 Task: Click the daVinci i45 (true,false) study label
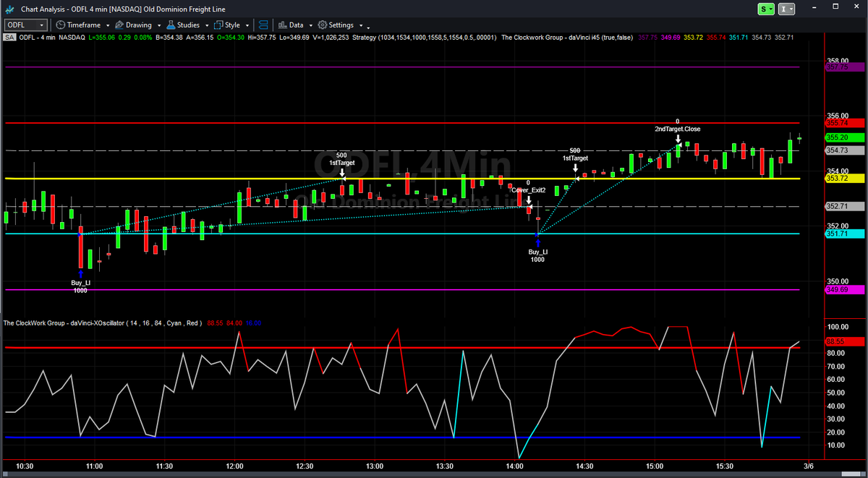567,37
